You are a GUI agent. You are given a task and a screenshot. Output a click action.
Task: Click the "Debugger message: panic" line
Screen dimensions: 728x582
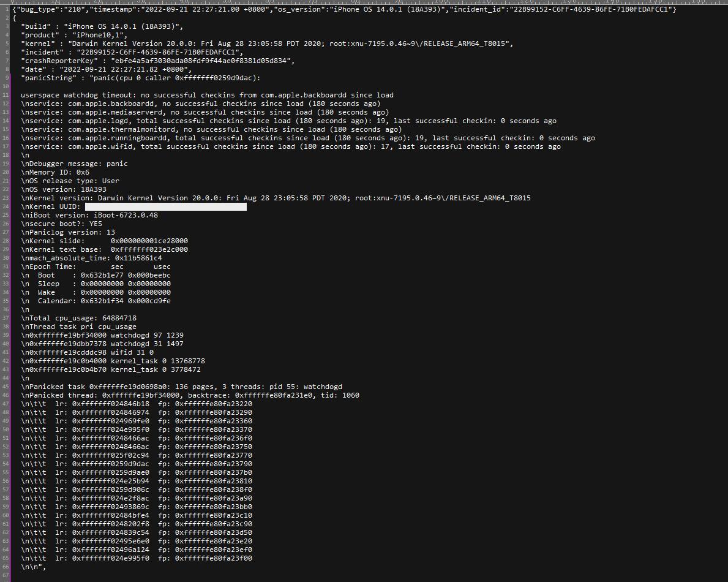tap(74, 164)
